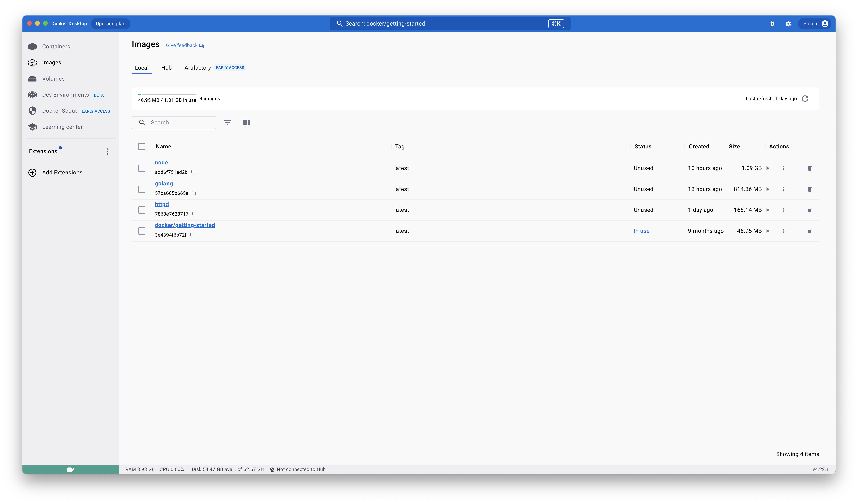Click the Docker Scout shield icon
Screen dimensions: 858x504
click(32, 111)
